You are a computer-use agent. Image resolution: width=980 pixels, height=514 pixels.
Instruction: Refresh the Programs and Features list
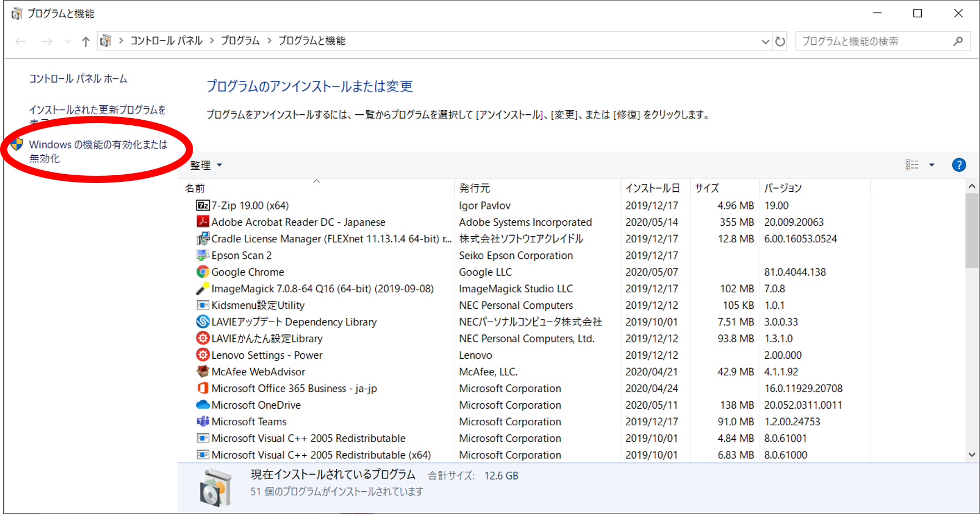780,41
